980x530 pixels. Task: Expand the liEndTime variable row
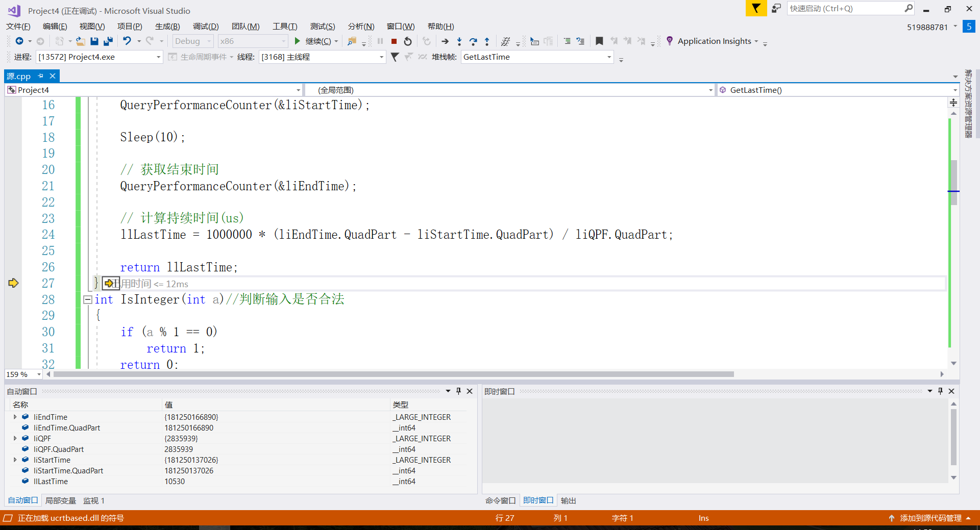click(15, 417)
